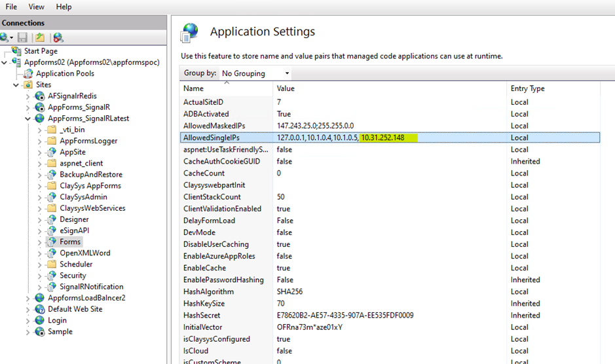Collapse the Sites tree node

click(x=16, y=85)
